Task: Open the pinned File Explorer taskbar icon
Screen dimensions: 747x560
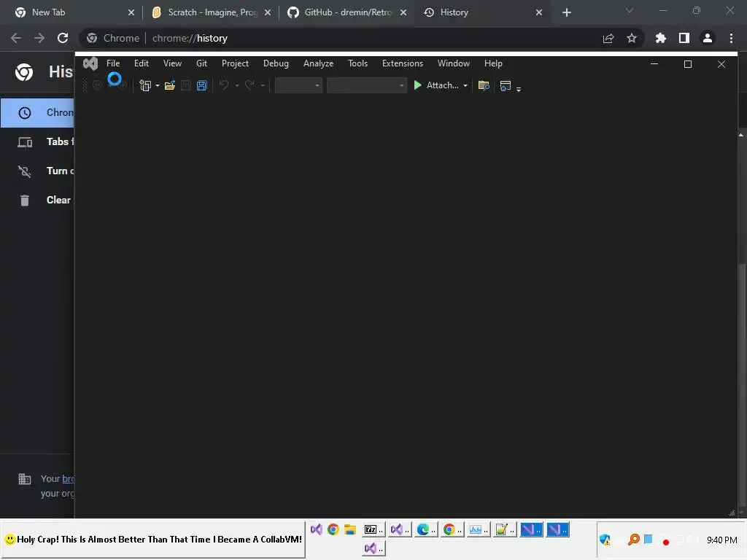Action: [350, 529]
